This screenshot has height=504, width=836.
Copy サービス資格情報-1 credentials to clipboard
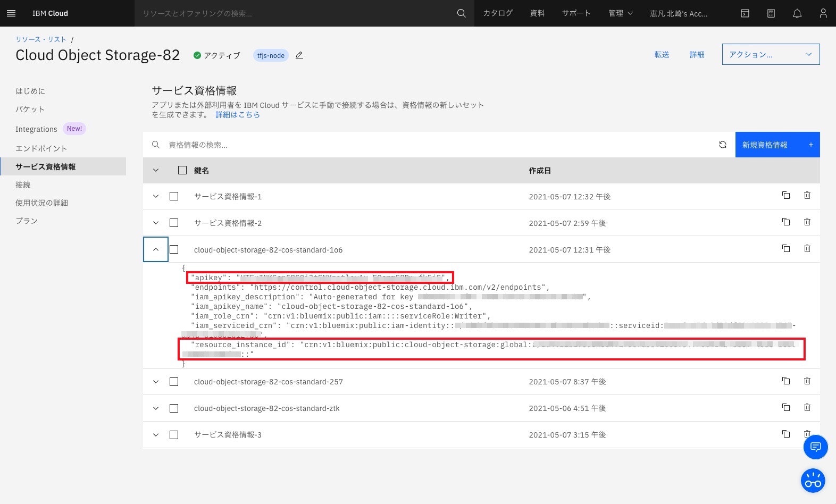[786, 195]
